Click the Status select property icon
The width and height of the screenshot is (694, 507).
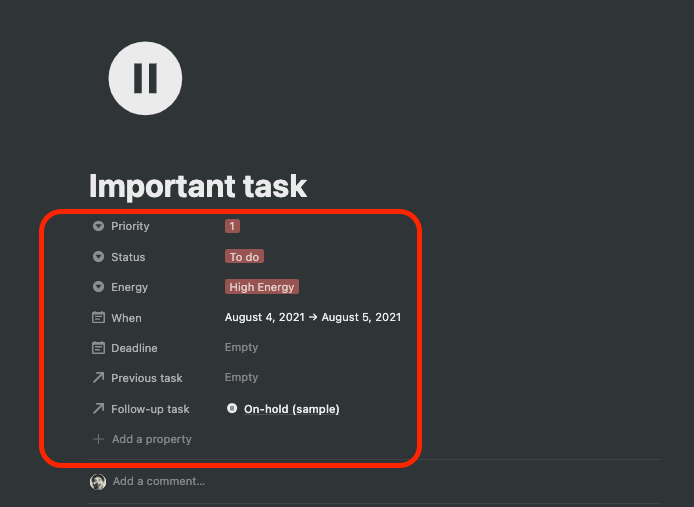(98, 257)
